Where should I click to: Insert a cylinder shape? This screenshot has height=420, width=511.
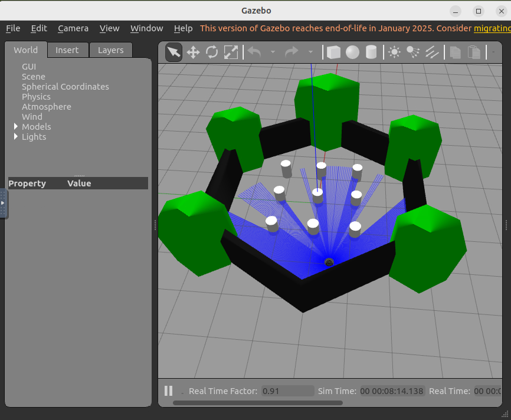pos(371,52)
